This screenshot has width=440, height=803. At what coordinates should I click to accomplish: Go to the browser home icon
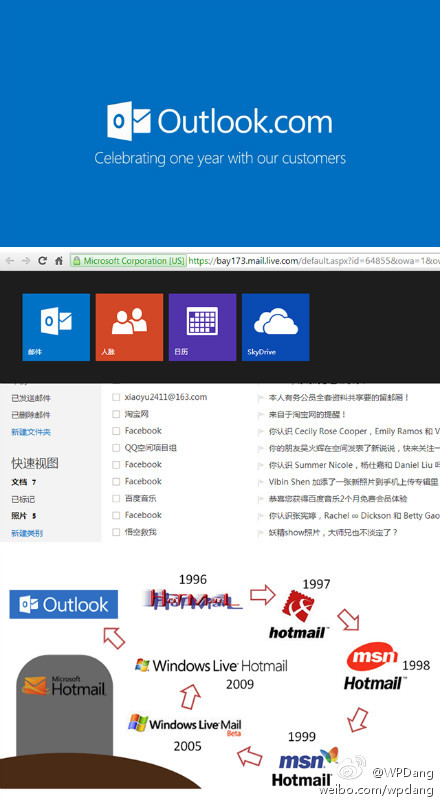click(x=59, y=261)
